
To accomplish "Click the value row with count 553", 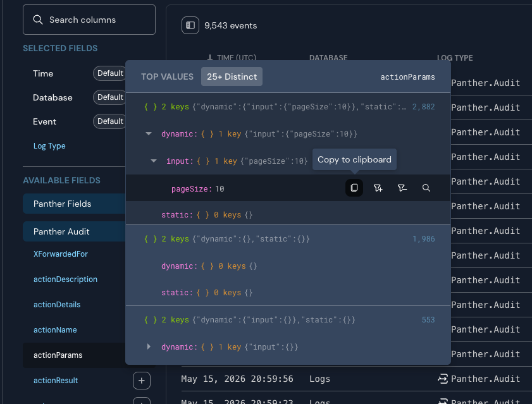I will coord(288,320).
